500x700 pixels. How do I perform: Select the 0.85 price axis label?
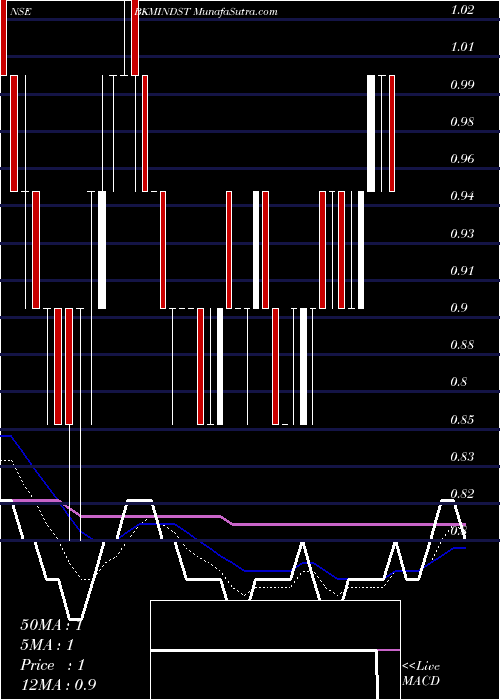(x=462, y=420)
